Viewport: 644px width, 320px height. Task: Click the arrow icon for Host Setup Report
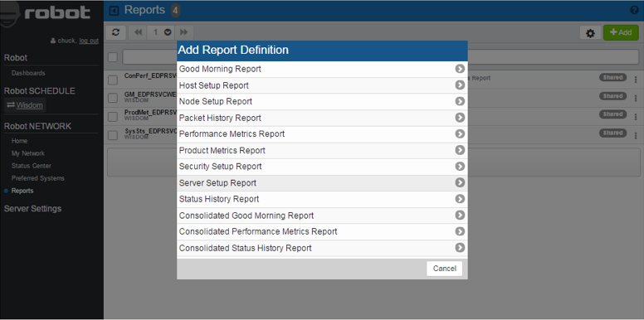pyautogui.click(x=460, y=85)
